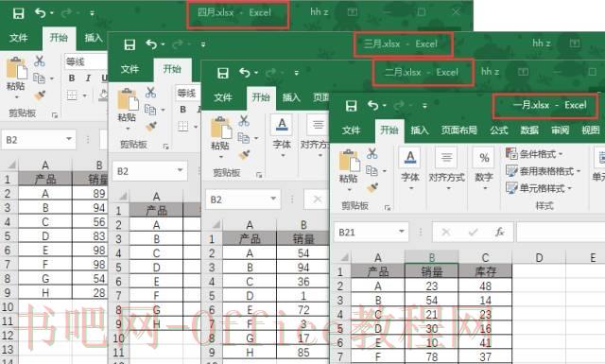Open 对齐方式 alignment group in 一月.xlsx

(x=447, y=169)
